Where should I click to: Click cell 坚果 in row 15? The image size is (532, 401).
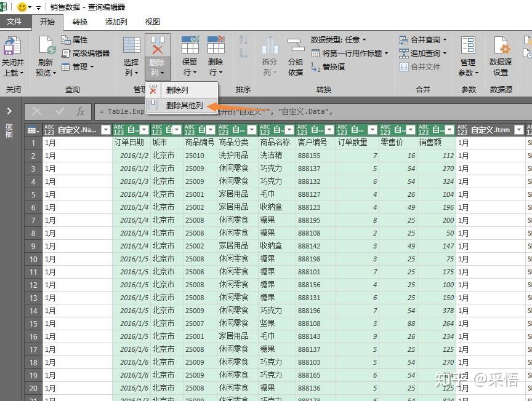click(x=276, y=324)
